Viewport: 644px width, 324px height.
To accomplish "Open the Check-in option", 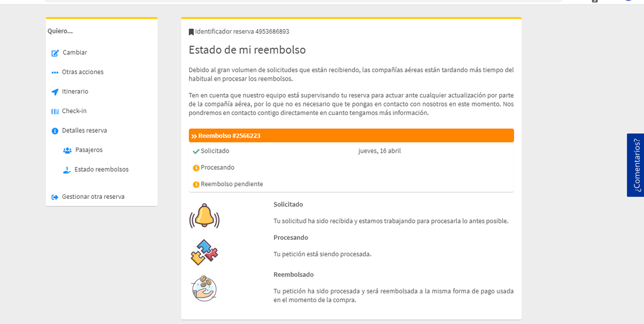I will point(74,111).
